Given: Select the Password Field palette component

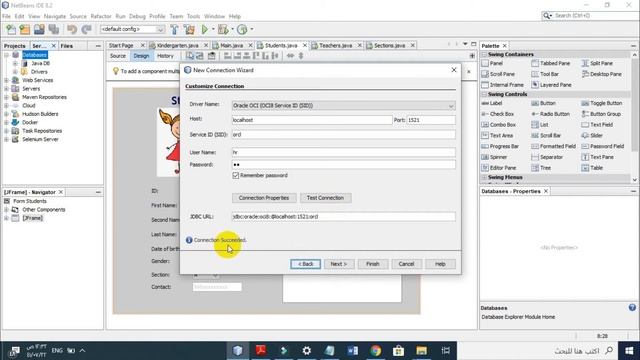Looking at the screenshot, I should 602,146.
